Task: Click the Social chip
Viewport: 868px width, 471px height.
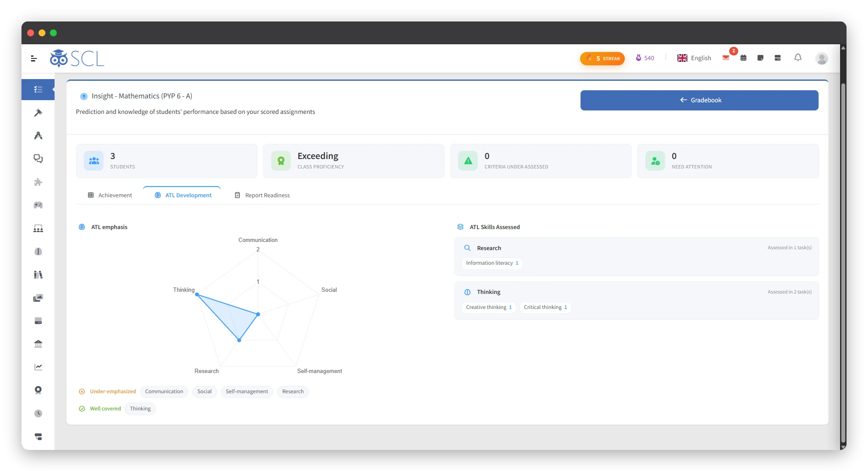Action: click(205, 391)
